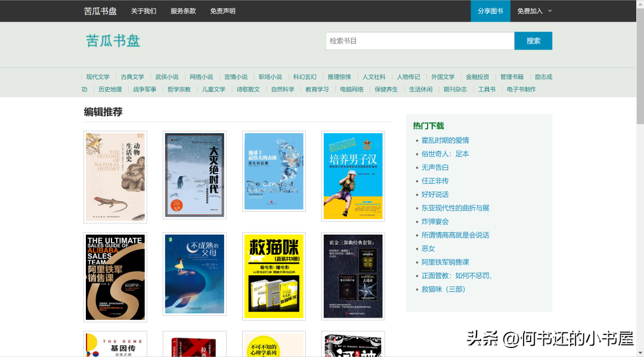Screen dimensions: 644x357
Task: Open the 动物生活史 book cover
Action: click(x=116, y=177)
